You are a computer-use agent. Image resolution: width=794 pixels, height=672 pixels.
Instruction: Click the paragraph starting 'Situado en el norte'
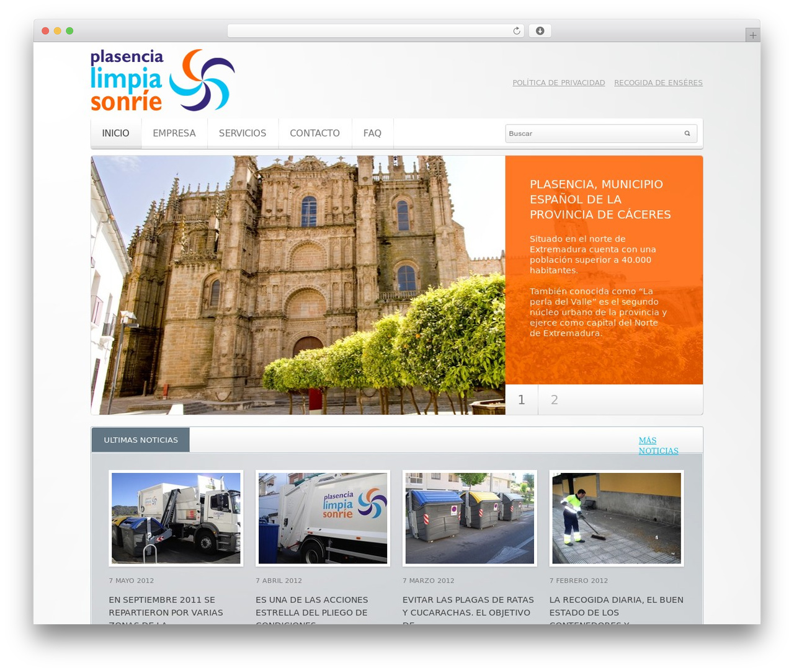tap(593, 254)
